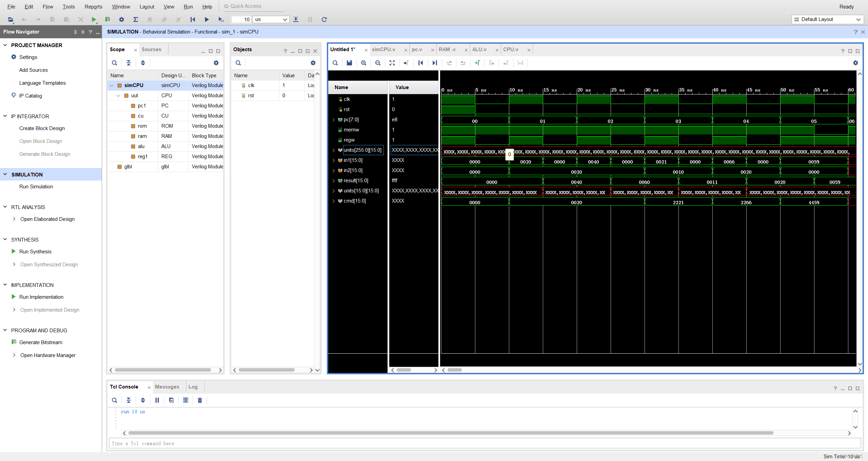Viewport: 868px width, 461px height.
Task: Click the Restart simulation icon in main toolbar
Action: pos(193,20)
